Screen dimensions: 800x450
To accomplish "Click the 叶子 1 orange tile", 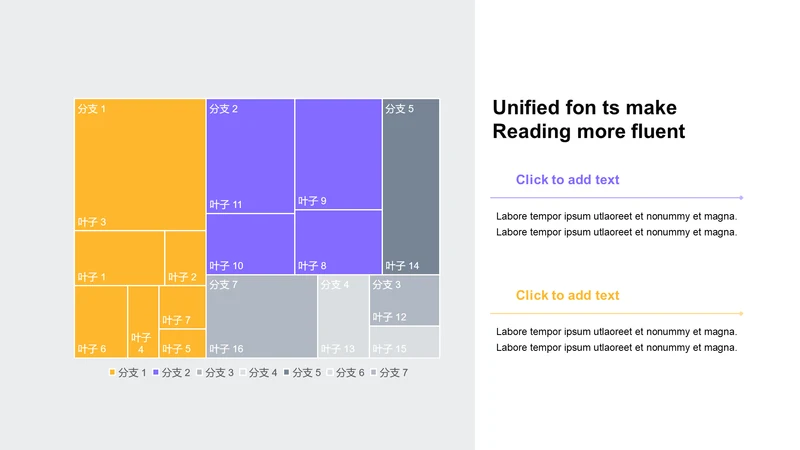I will click(119, 258).
